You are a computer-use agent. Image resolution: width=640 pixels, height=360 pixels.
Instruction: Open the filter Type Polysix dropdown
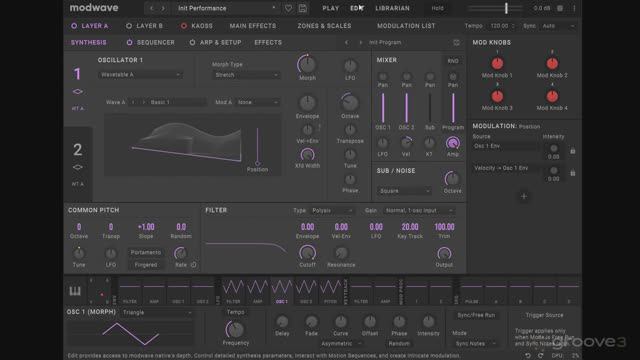tap(332, 211)
